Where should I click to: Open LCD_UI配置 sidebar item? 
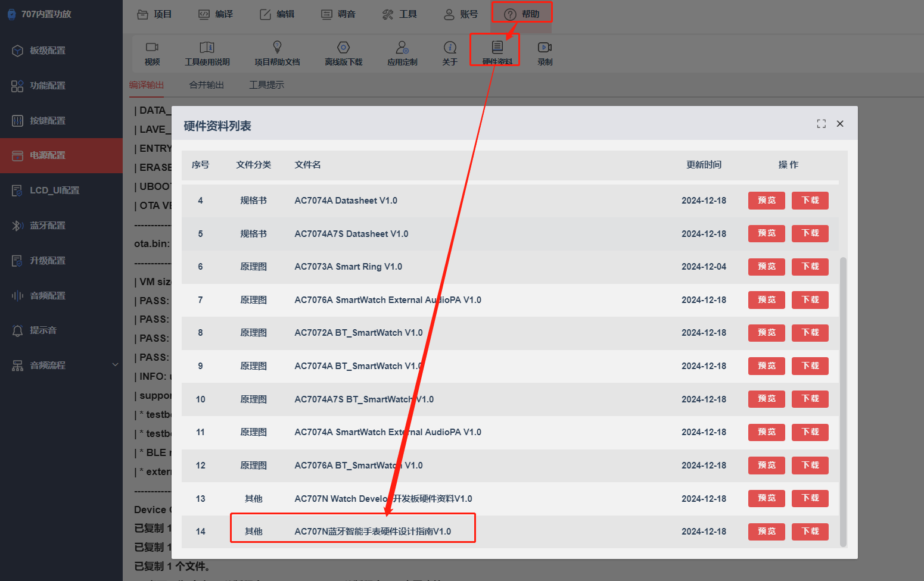[x=61, y=190]
